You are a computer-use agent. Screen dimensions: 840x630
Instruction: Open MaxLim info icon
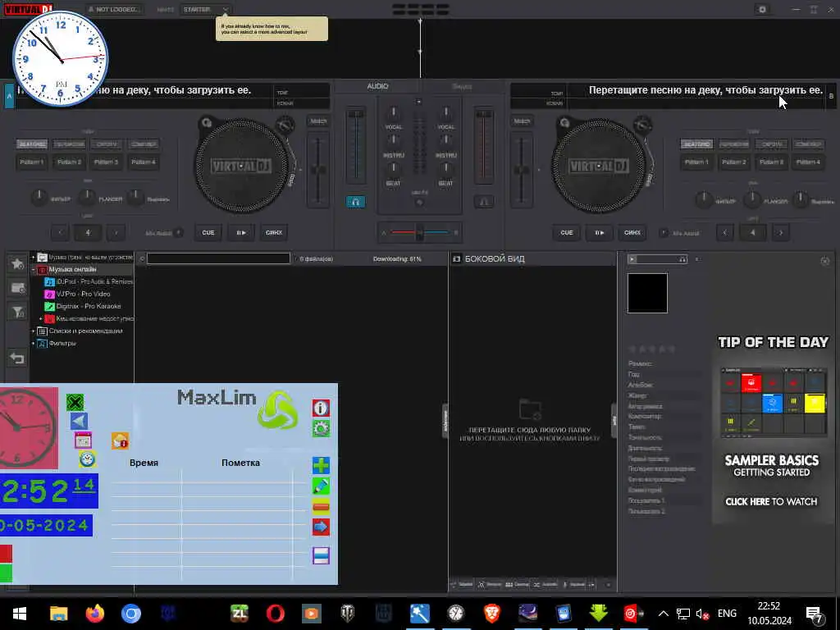(x=321, y=409)
